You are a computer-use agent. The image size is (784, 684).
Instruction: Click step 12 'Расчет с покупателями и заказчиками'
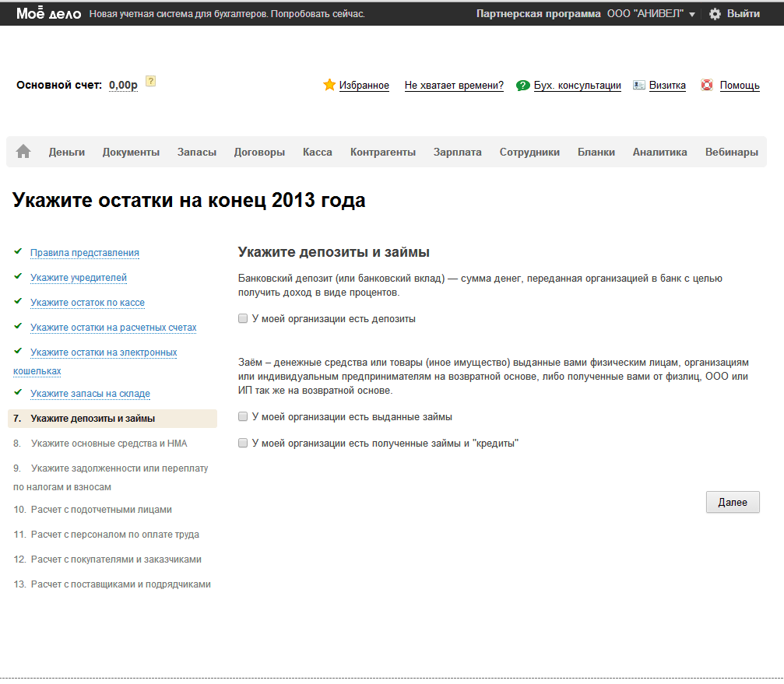point(116,559)
